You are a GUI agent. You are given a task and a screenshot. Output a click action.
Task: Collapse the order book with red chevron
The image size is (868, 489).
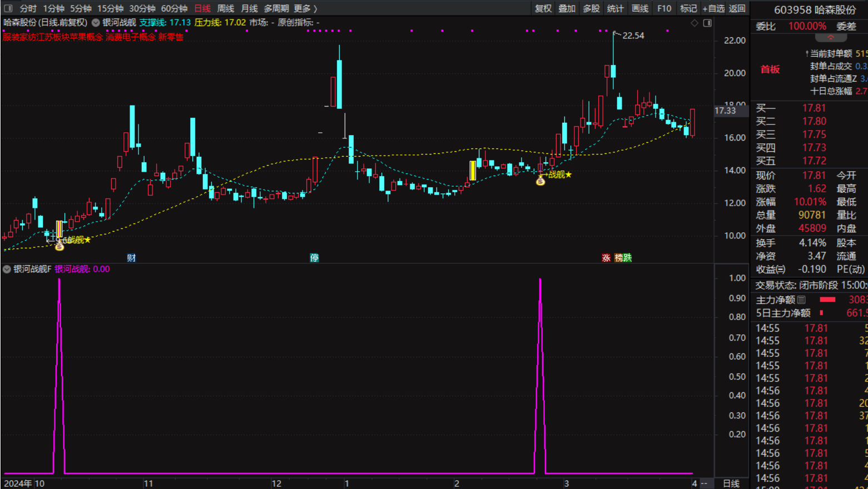click(x=830, y=38)
